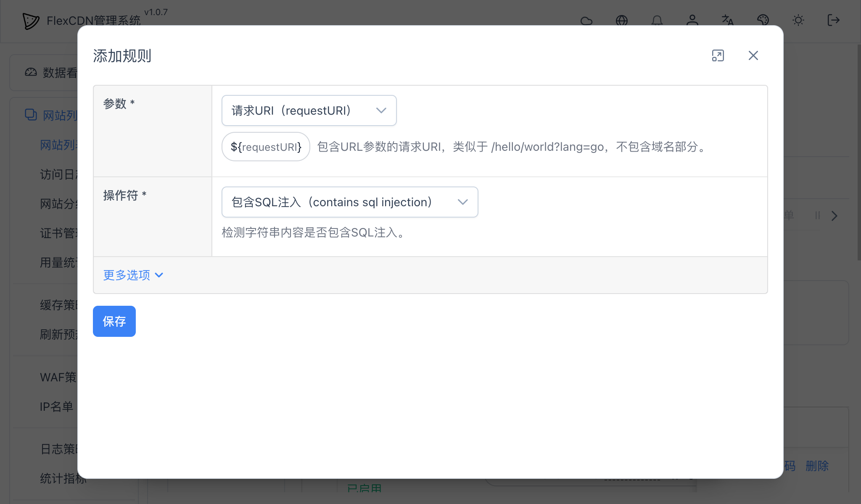This screenshot has height=504, width=861.
Task: Switch language via the translate icon
Action: point(727,21)
